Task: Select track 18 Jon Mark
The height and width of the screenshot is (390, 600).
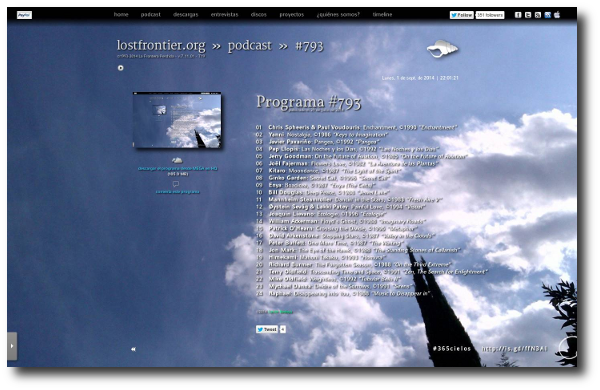Action: (358, 250)
